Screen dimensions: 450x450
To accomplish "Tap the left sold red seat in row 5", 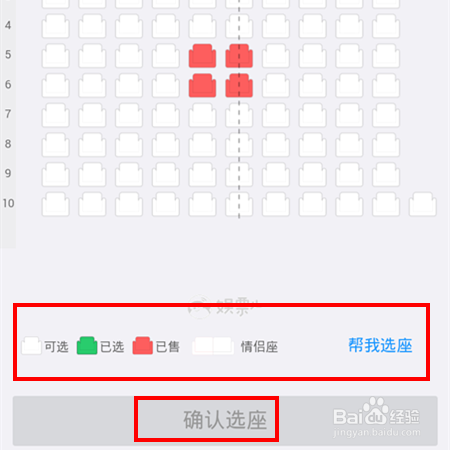I will point(202,56).
